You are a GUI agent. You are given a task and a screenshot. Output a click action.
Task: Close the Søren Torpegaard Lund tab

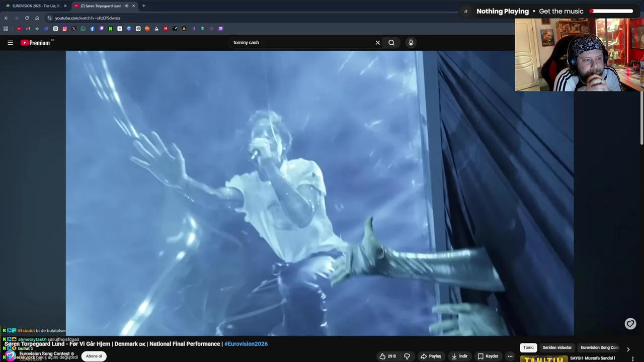(133, 6)
